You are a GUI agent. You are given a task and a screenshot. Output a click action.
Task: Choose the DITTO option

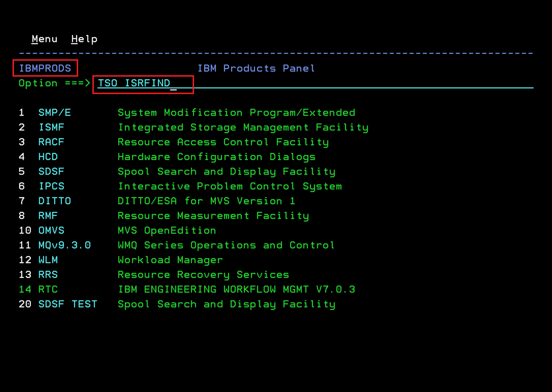[55, 201]
